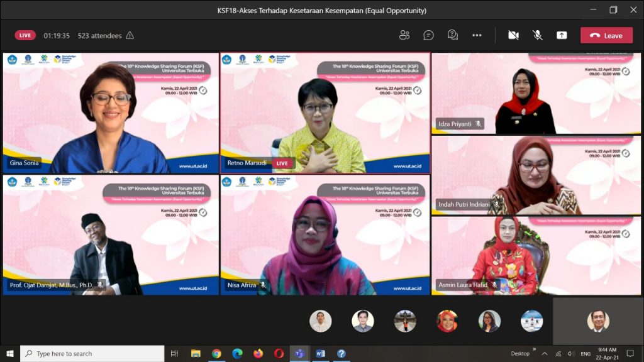The height and width of the screenshot is (362, 644).
Task: Toggle the system volume icon
Action: tap(570, 354)
